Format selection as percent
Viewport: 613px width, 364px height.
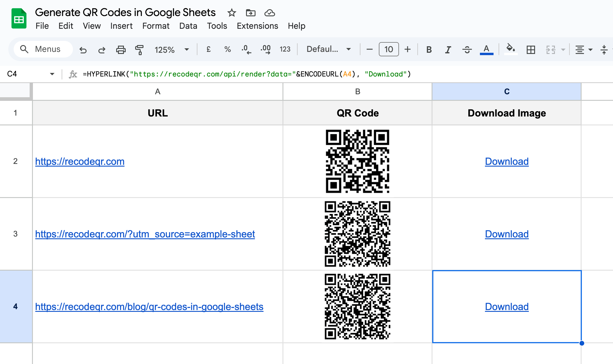point(228,50)
